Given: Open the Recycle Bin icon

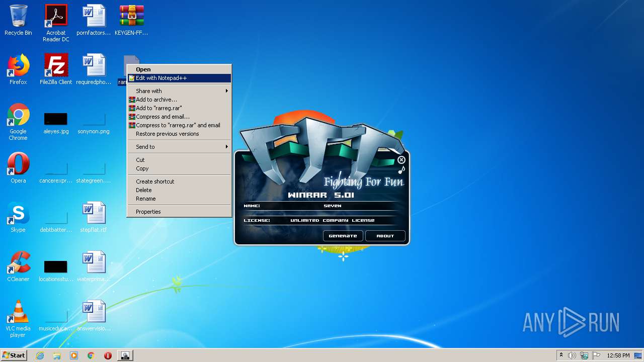Looking at the screenshot, I should (x=18, y=20).
